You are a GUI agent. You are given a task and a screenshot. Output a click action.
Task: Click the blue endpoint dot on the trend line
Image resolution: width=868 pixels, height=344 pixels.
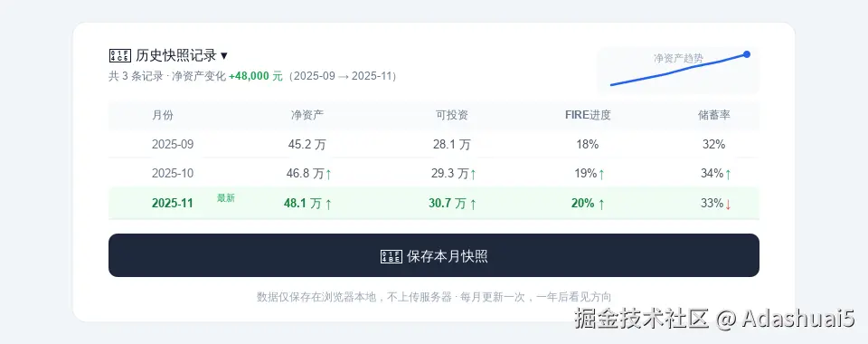[747, 54]
